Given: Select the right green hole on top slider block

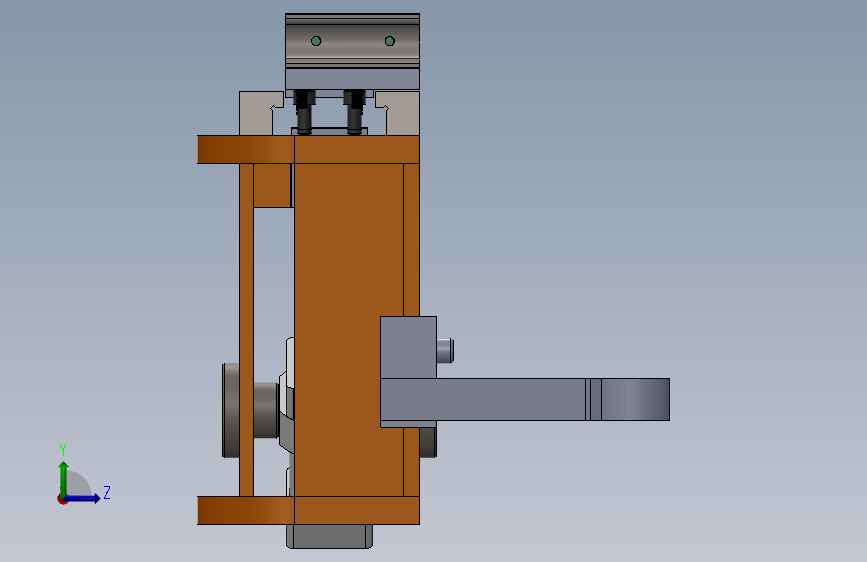Looking at the screenshot, I should pyautogui.click(x=390, y=41).
